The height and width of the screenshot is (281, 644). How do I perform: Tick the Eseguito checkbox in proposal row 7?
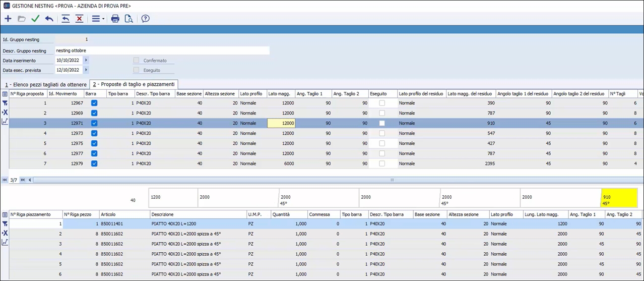tap(382, 163)
